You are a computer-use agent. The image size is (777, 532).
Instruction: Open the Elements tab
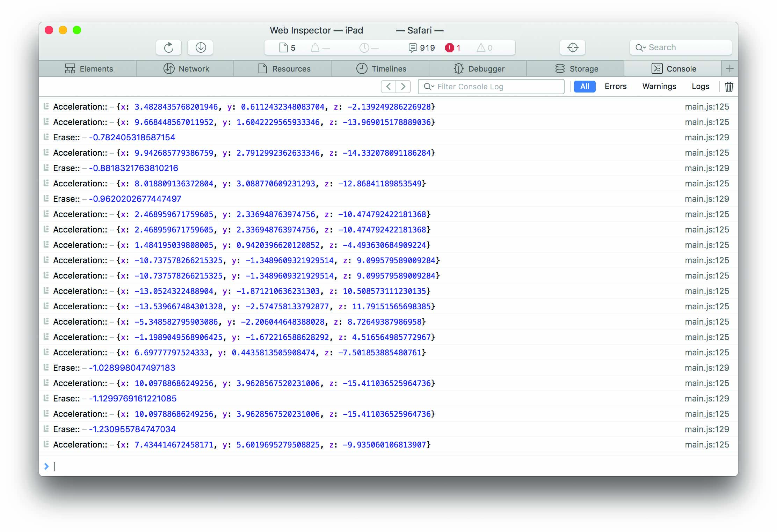(x=88, y=69)
